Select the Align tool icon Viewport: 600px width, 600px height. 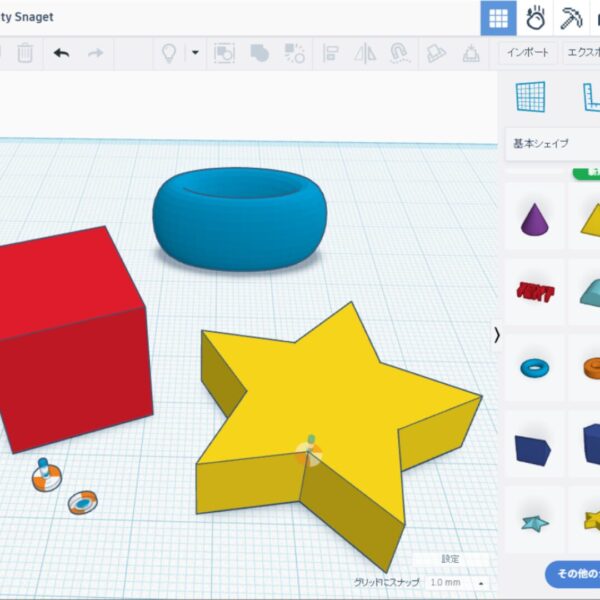coord(331,53)
